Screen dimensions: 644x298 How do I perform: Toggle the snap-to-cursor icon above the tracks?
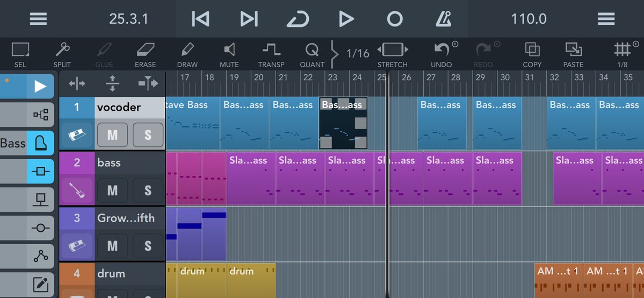pyautogui.click(x=148, y=83)
